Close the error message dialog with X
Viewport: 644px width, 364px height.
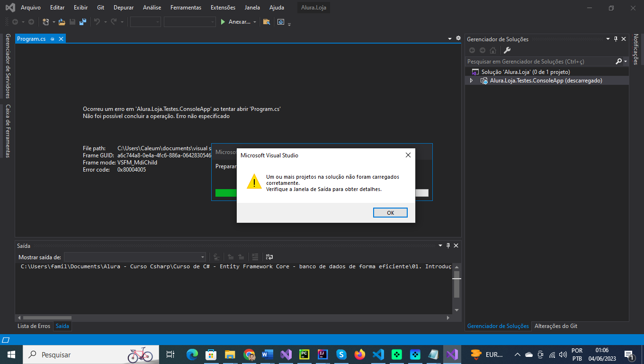pos(408,155)
